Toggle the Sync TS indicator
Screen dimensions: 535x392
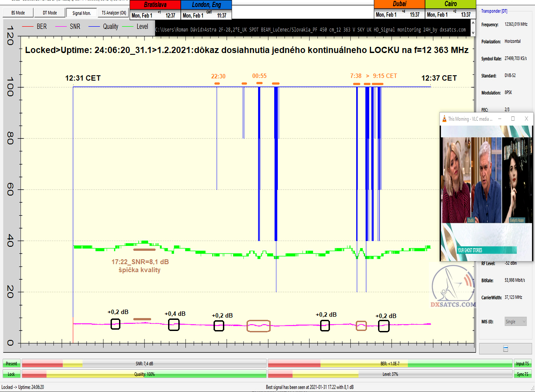coord(523,374)
